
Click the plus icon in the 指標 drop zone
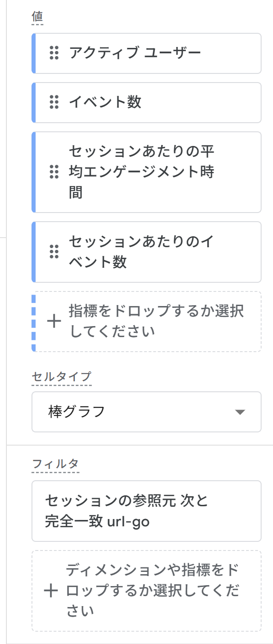53,321
